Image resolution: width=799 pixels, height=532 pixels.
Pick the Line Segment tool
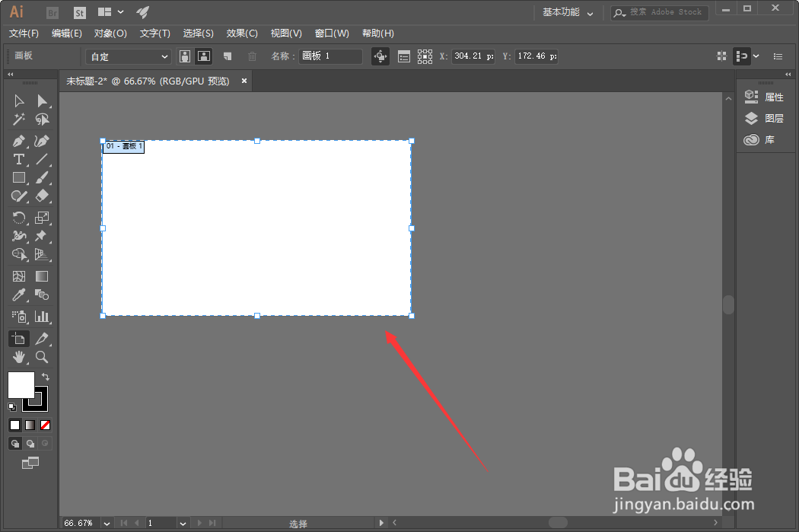[x=42, y=160]
